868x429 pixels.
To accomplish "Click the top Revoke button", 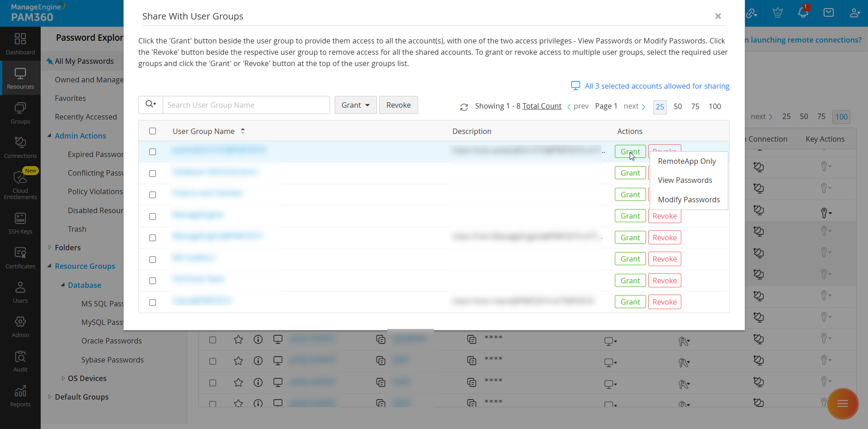I will pos(398,105).
